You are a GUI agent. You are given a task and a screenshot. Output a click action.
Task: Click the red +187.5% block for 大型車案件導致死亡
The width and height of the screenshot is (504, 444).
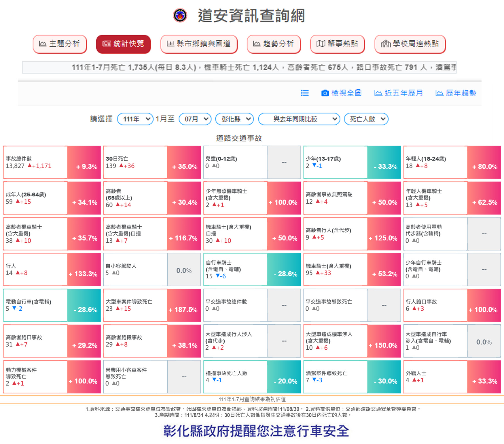pyautogui.click(x=184, y=305)
